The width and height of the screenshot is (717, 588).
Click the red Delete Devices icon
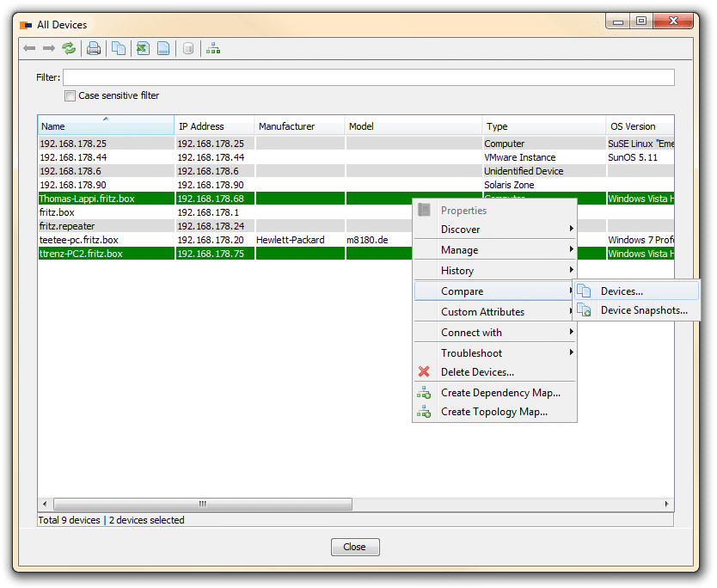426,371
